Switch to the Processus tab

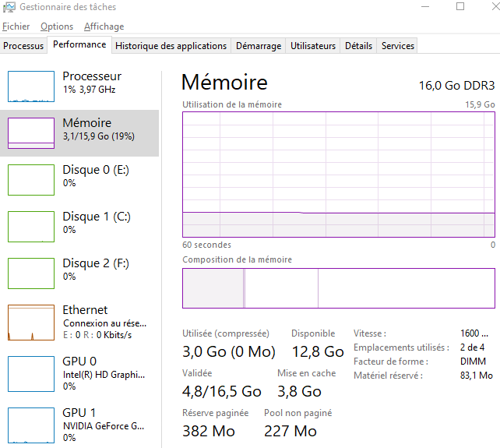click(23, 46)
